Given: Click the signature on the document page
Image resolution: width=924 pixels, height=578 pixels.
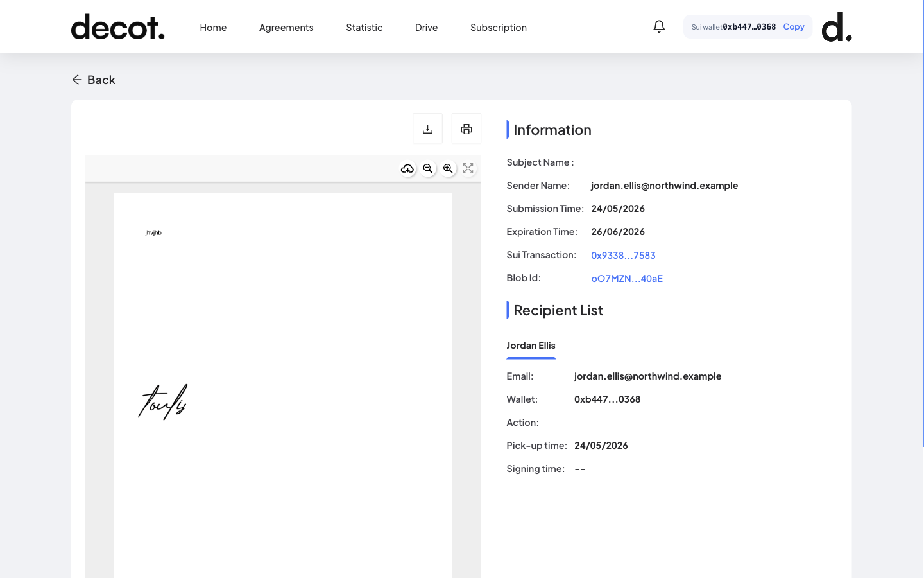Looking at the screenshot, I should [x=163, y=402].
